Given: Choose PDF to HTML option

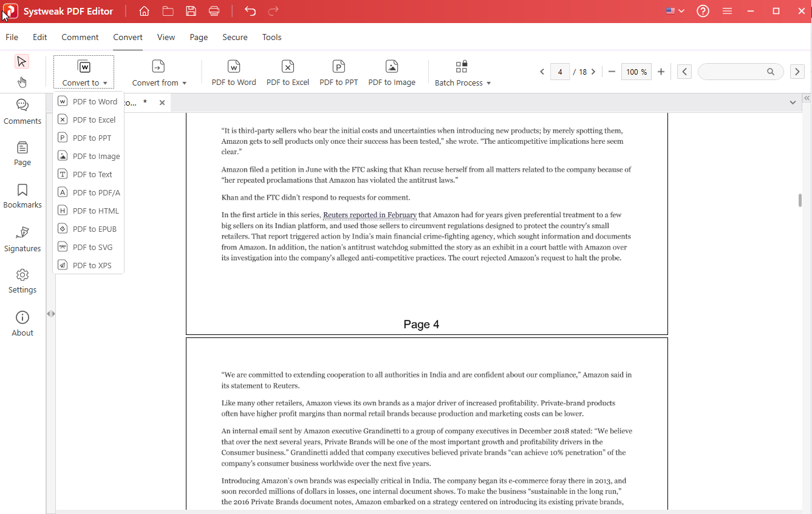Looking at the screenshot, I should click(89, 211).
